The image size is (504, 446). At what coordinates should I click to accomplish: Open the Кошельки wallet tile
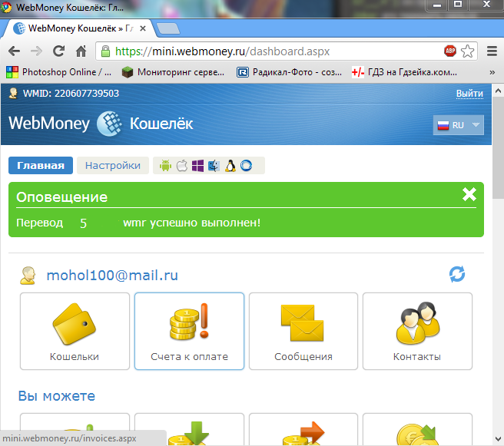(x=75, y=331)
